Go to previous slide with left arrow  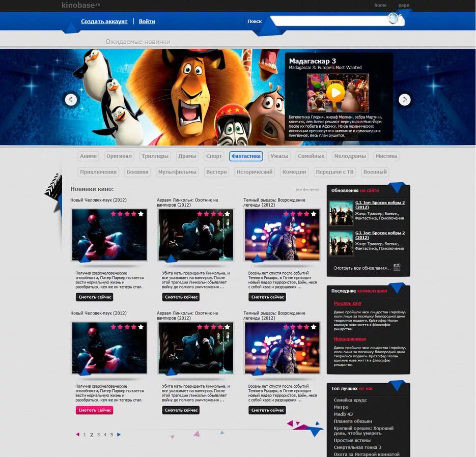click(x=71, y=100)
